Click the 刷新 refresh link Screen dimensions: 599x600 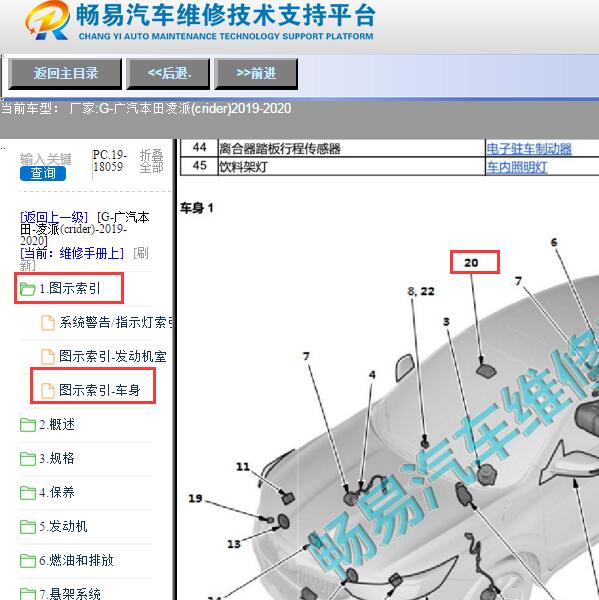pyautogui.click(x=140, y=253)
